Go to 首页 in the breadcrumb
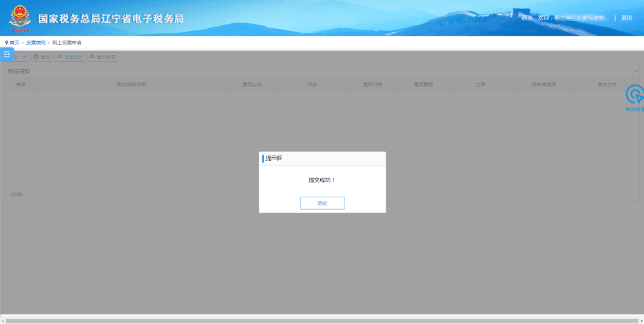Screen dimensions: 644x324 14,43
